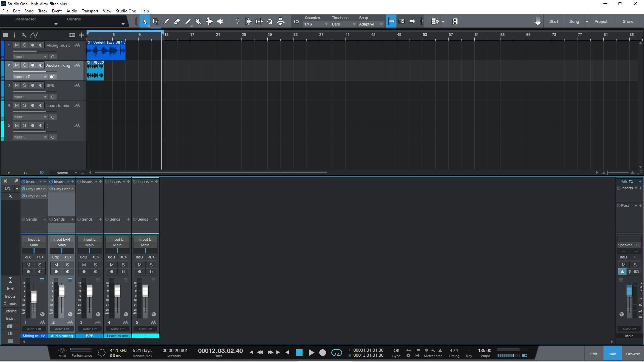Open the Quantize 1/16 dropdown
Viewport: 644px width, 362px height.
pyautogui.click(x=315, y=24)
